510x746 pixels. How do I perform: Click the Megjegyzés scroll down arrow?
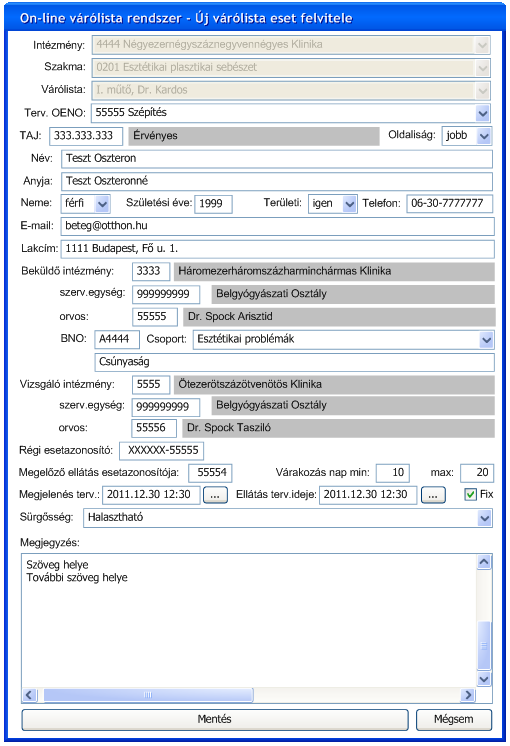[484, 679]
